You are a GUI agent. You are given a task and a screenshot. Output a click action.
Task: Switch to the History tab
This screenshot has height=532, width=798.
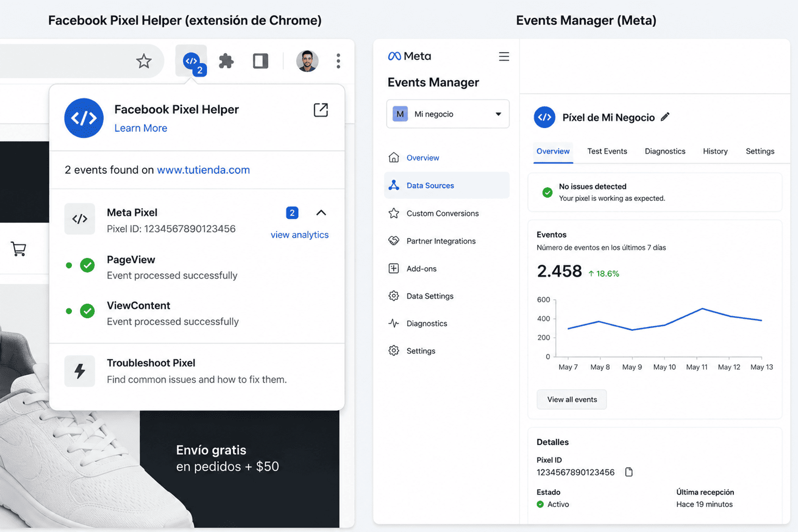click(x=715, y=151)
